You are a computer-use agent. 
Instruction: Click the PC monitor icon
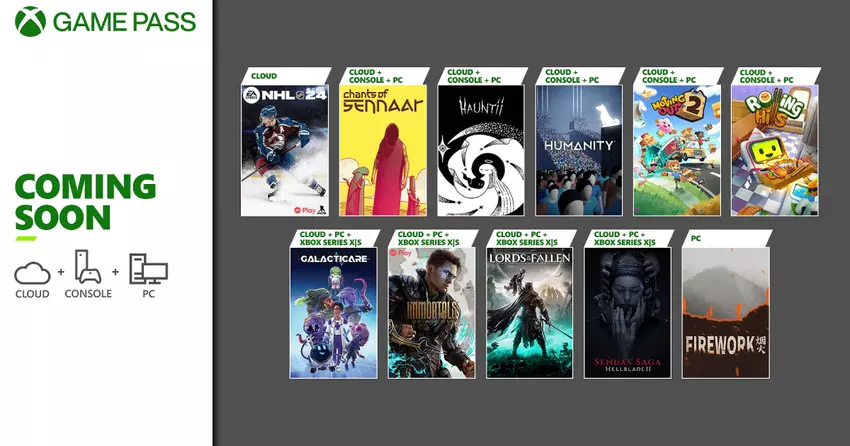(x=147, y=270)
